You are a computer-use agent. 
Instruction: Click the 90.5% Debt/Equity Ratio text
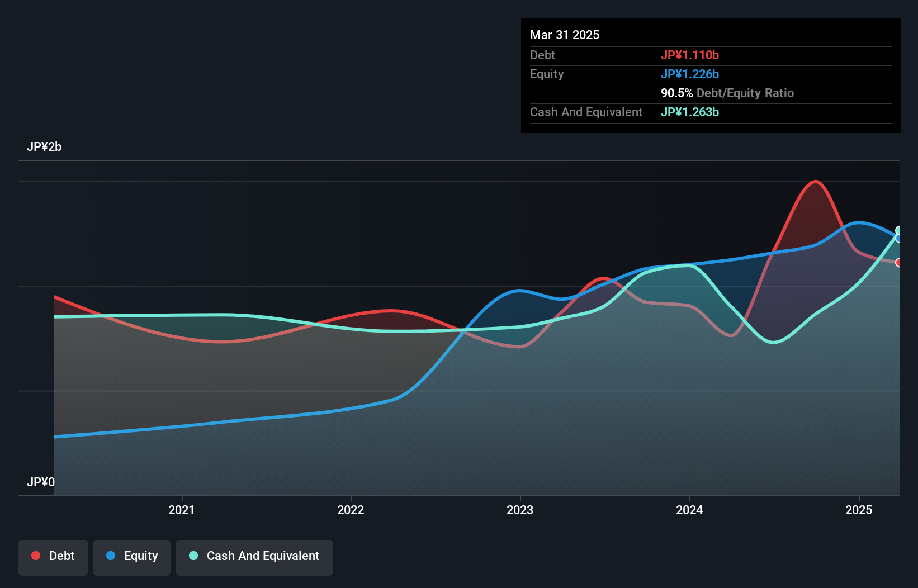[727, 93]
